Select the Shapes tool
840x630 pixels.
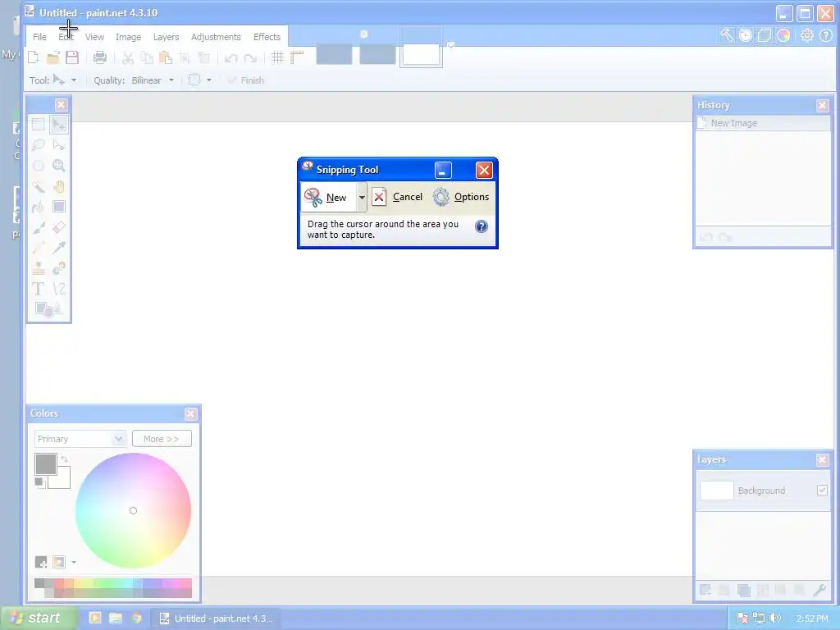coord(48,309)
